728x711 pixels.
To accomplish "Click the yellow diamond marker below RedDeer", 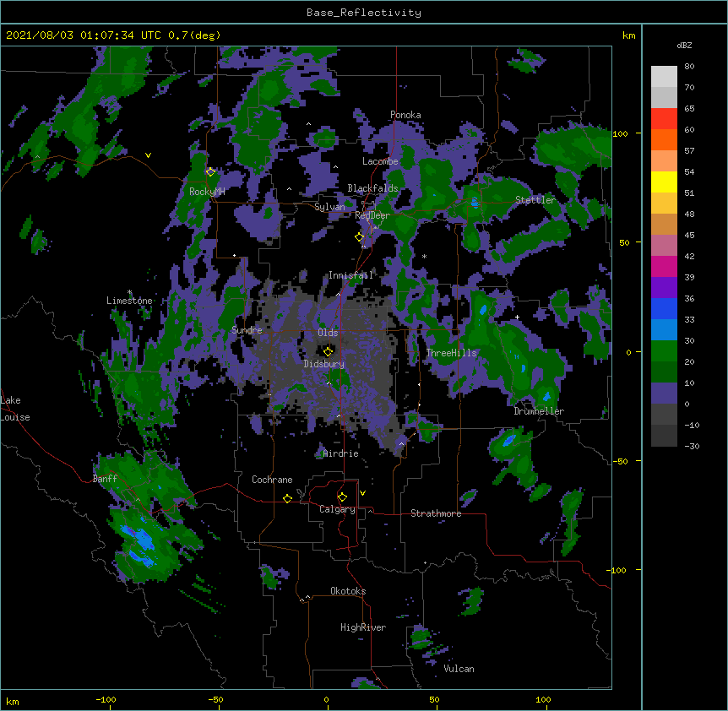I will pos(359,237).
